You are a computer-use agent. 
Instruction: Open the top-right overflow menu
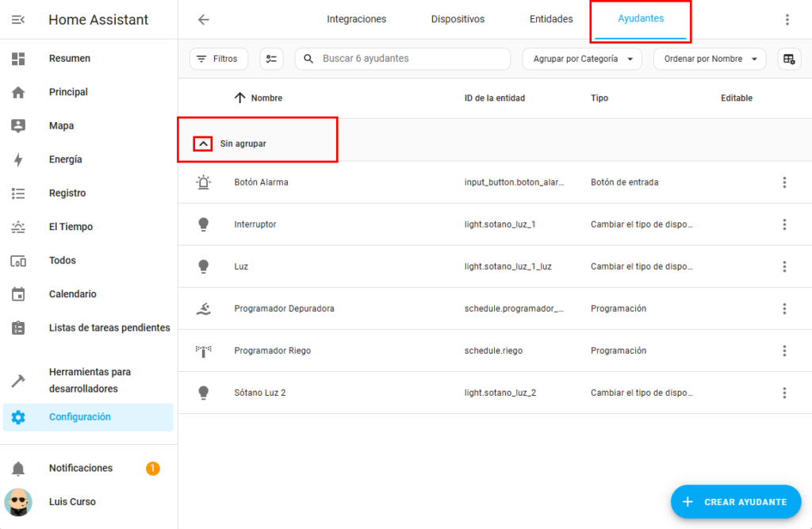[x=787, y=20]
